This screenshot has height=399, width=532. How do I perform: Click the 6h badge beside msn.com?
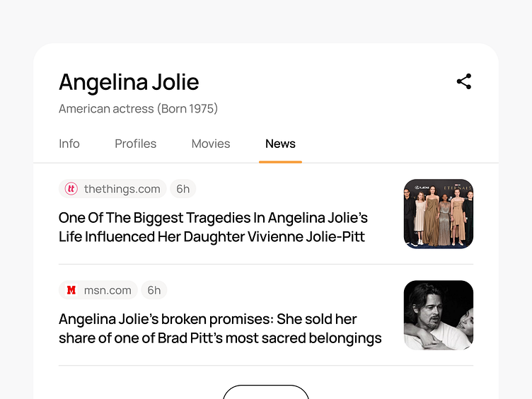[x=154, y=290]
